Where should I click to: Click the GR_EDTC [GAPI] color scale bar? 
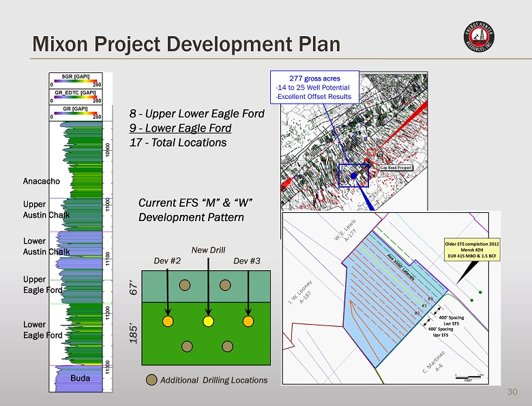76,100
